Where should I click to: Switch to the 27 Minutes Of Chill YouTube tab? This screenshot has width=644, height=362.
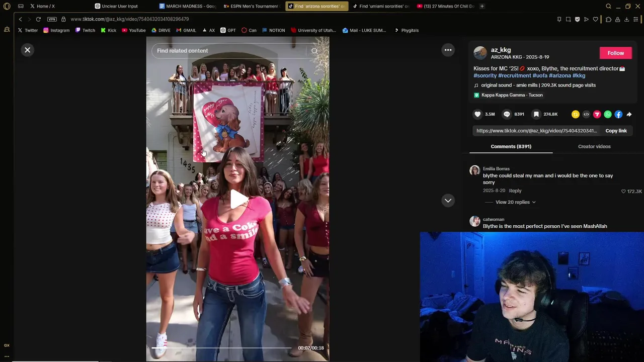point(445,6)
